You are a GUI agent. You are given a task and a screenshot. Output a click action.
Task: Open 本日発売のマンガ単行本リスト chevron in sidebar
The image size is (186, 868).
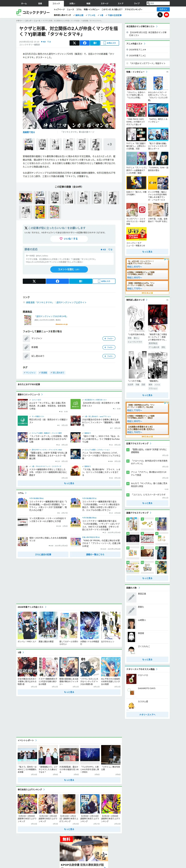coord(157,26)
